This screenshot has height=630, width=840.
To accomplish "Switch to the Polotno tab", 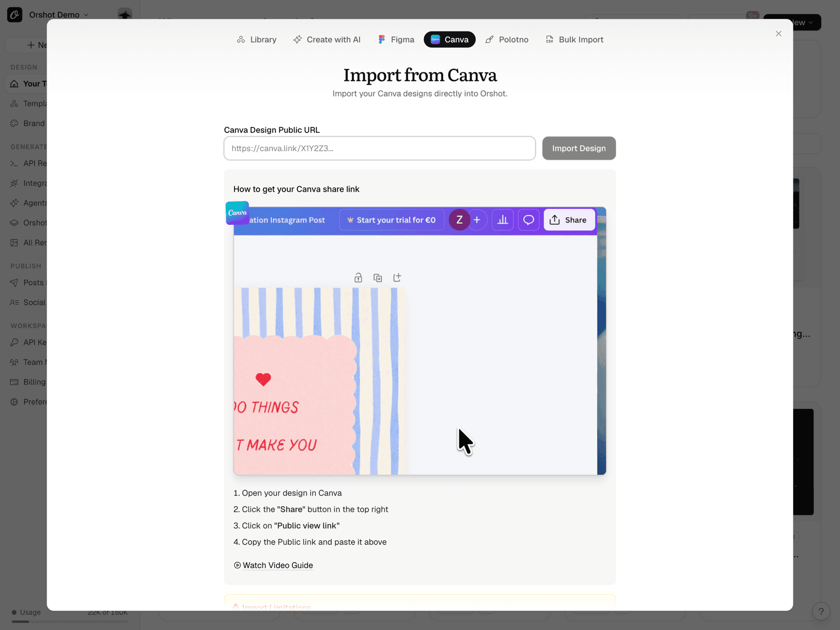I will (x=507, y=39).
